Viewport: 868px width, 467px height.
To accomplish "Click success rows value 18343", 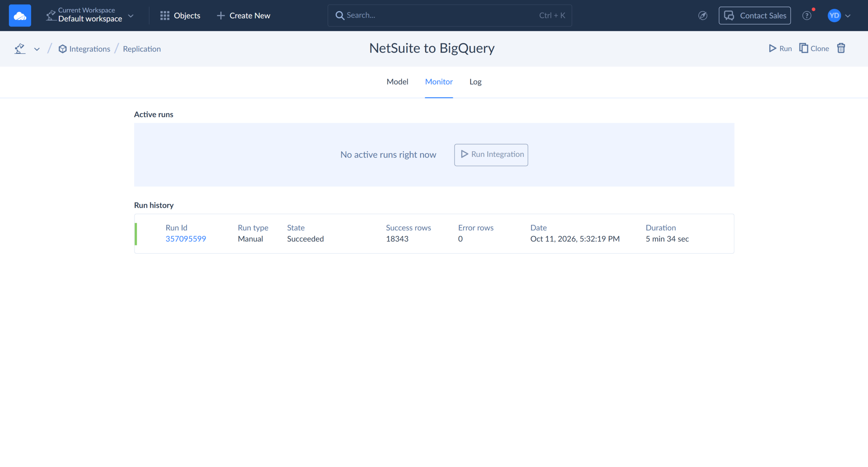I will click(397, 239).
